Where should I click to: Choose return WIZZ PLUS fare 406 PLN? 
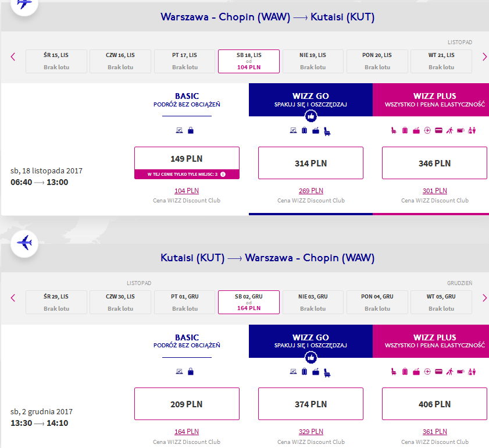pyautogui.click(x=434, y=404)
